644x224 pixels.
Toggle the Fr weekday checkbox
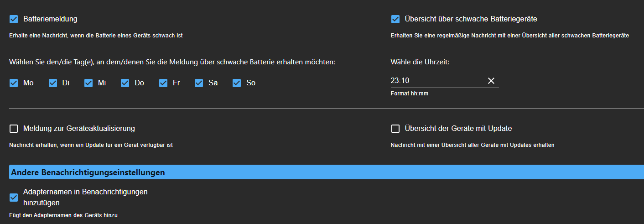[x=163, y=83]
